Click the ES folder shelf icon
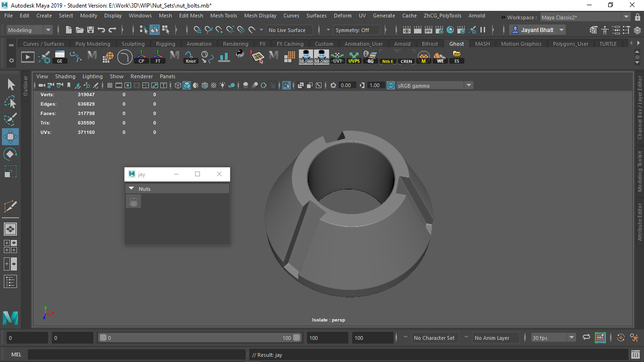The width and height of the screenshot is (644, 362). pos(457,58)
